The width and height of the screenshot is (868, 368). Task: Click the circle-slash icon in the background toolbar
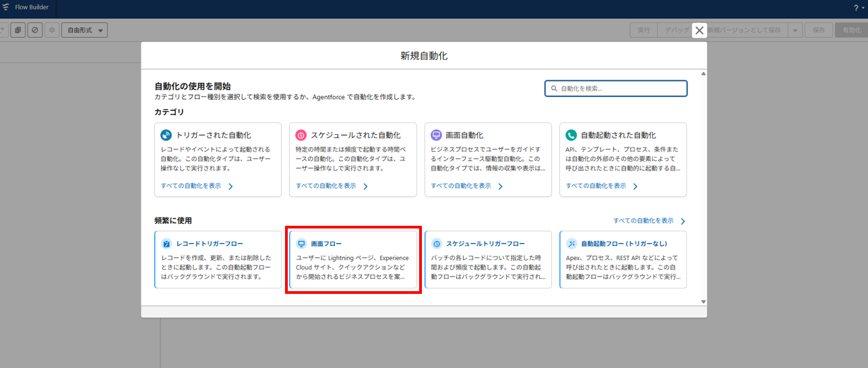(35, 30)
